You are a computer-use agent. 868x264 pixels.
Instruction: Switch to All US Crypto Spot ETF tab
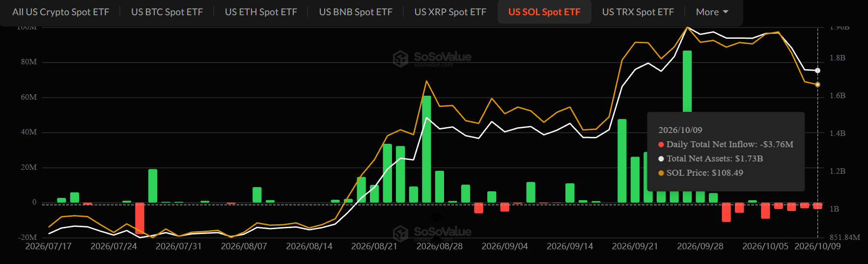61,12
